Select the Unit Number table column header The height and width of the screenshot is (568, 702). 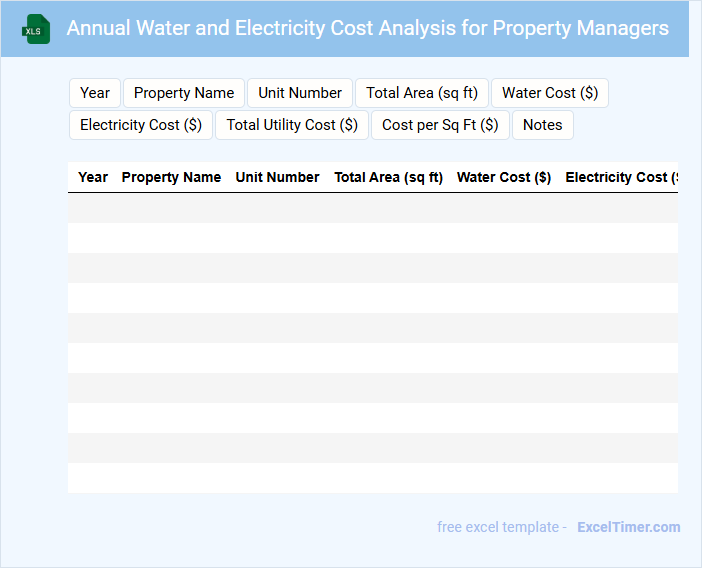click(277, 177)
